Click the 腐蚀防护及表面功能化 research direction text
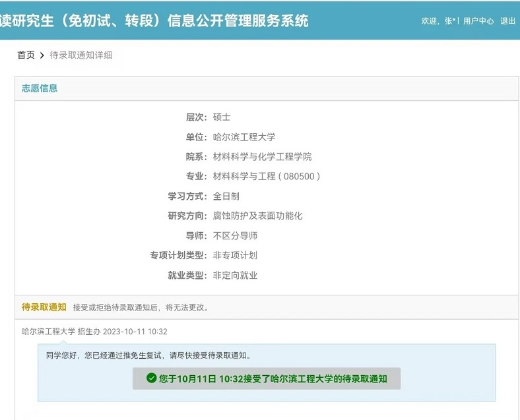Viewport: 520px width, 420px height. click(257, 216)
